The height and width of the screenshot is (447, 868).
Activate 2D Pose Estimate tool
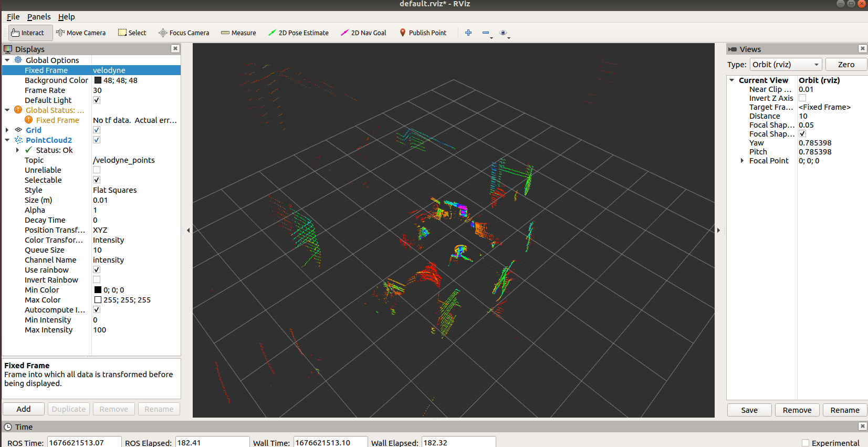click(298, 33)
